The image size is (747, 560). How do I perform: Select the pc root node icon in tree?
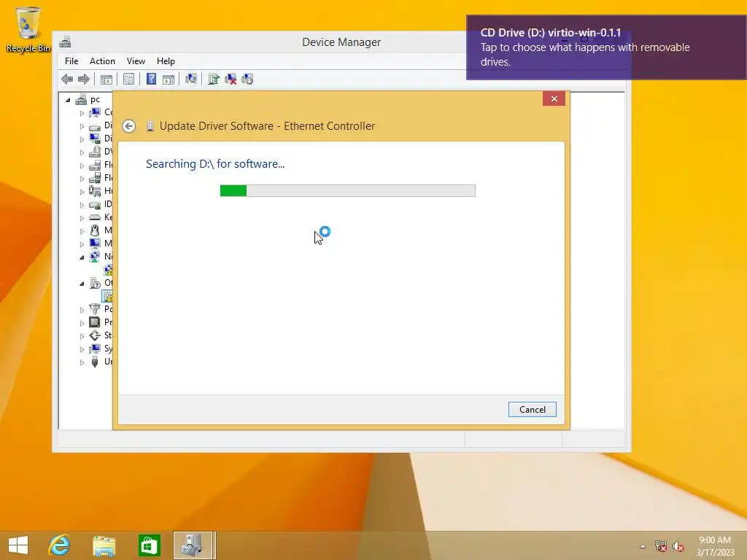pyautogui.click(x=82, y=99)
